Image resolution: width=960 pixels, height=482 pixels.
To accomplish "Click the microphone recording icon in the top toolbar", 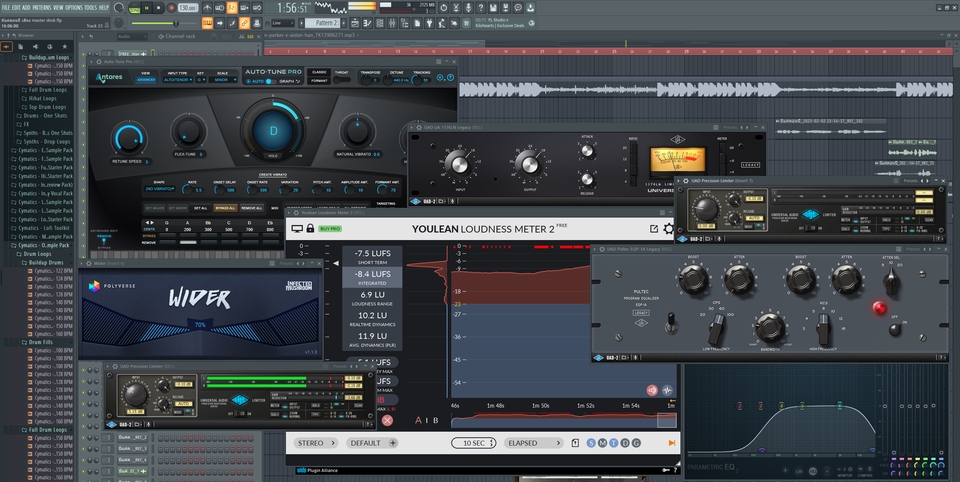I will [468, 8].
